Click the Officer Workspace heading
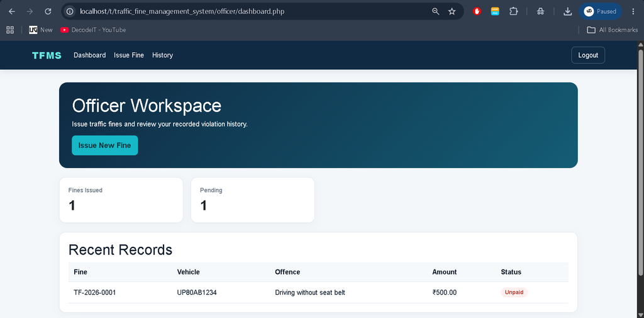This screenshot has width=644, height=318. [147, 106]
